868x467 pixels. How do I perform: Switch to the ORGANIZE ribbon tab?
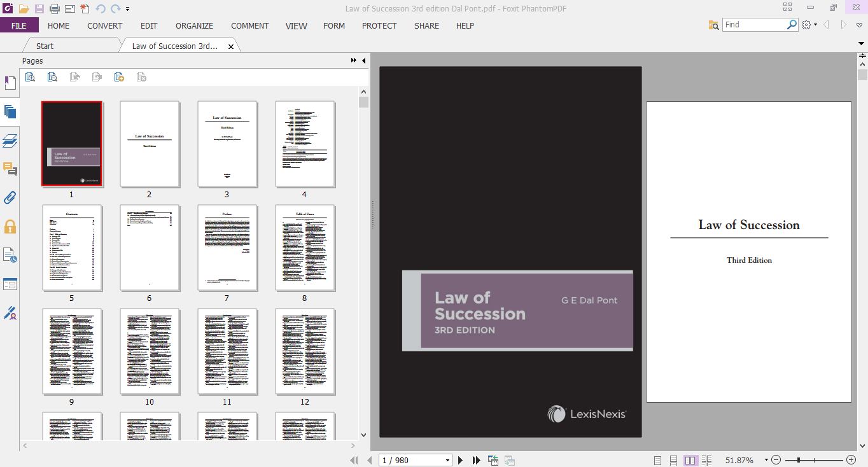coord(195,25)
